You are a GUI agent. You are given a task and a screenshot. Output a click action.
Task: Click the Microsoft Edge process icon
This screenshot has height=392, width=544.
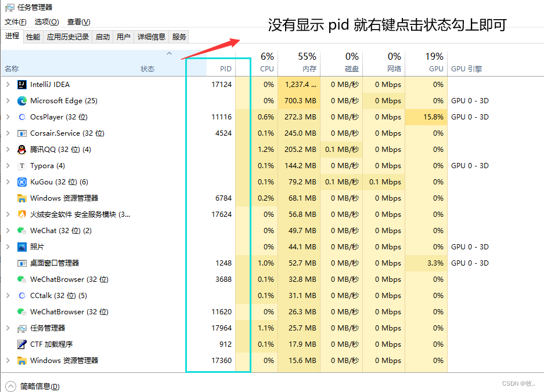[x=22, y=101]
